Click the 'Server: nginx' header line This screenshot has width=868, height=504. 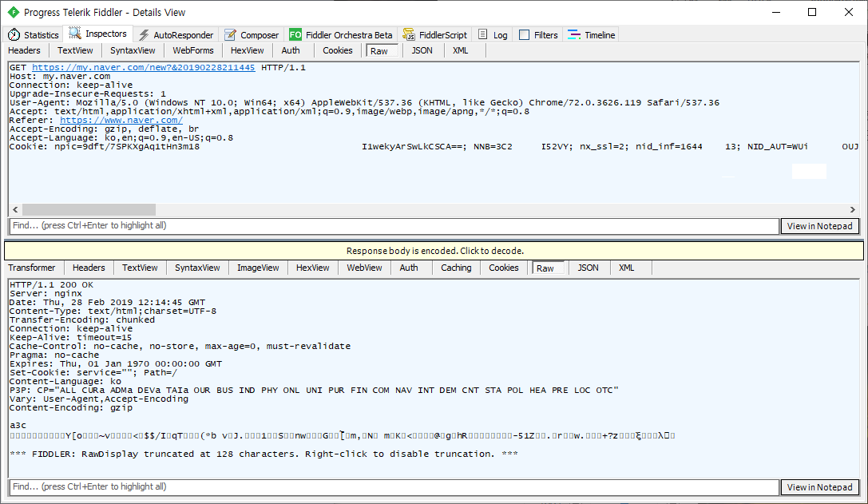pos(46,294)
